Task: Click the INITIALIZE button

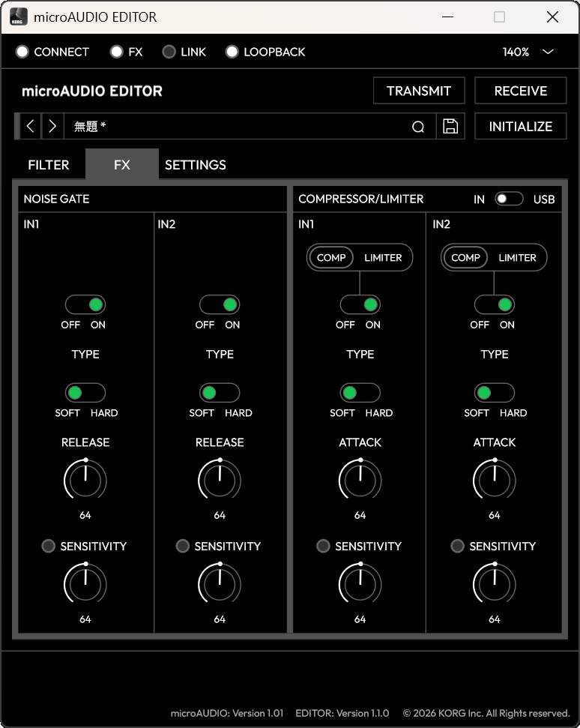Action: pyautogui.click(x=521, y=126)
